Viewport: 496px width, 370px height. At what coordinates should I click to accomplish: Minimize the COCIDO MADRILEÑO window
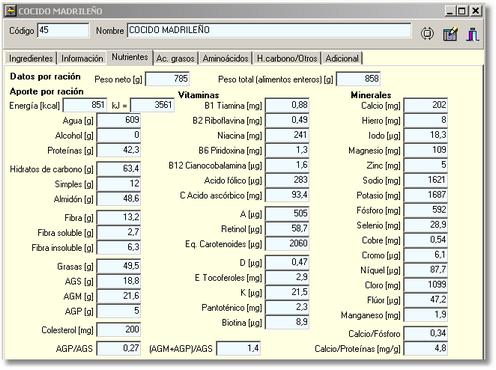(450, 11)
